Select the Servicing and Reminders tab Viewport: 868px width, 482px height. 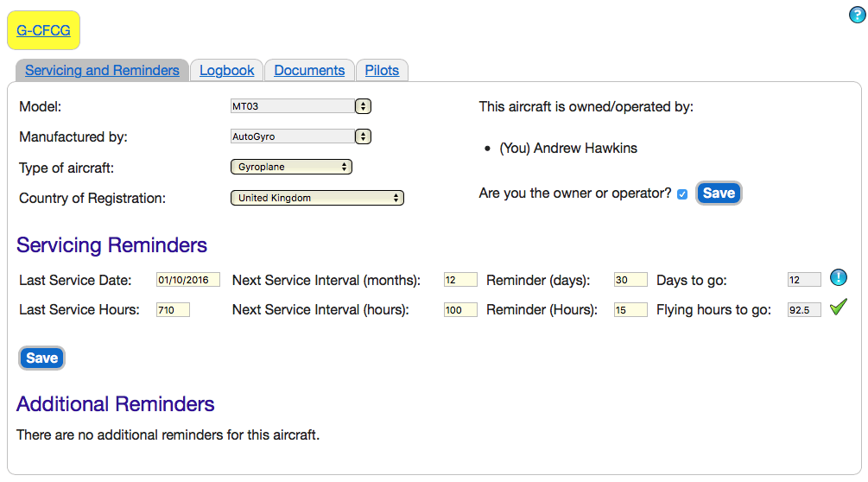[x=102, y=70]
